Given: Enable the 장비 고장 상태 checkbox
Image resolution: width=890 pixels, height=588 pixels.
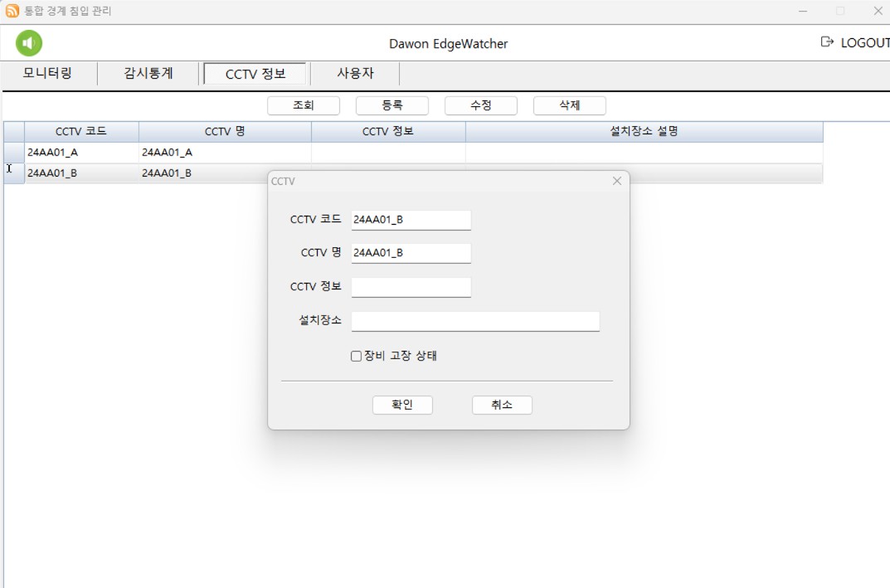Looking at the screenshot, I should click(357, 357).
